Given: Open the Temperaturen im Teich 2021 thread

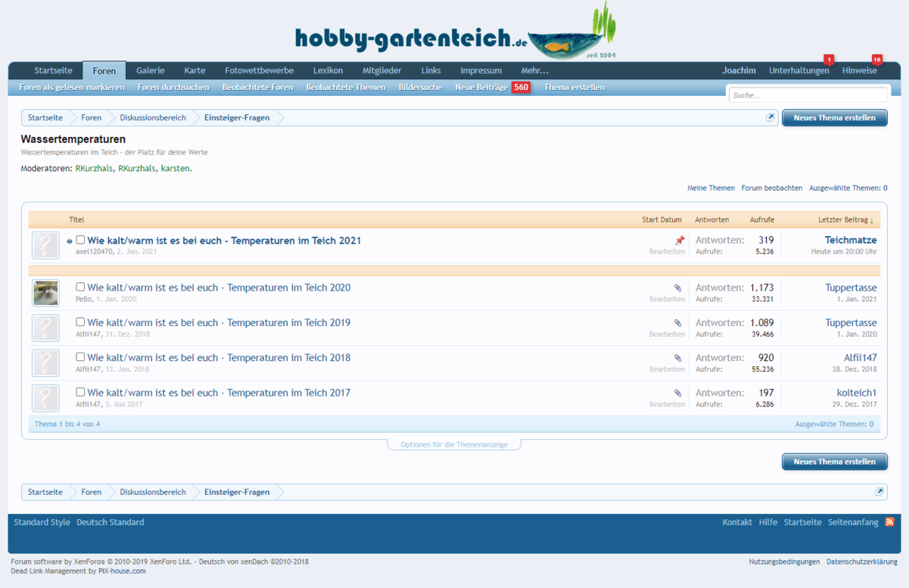Looking at the screenshot, I should pyautogui.click(x=224, y=241).
